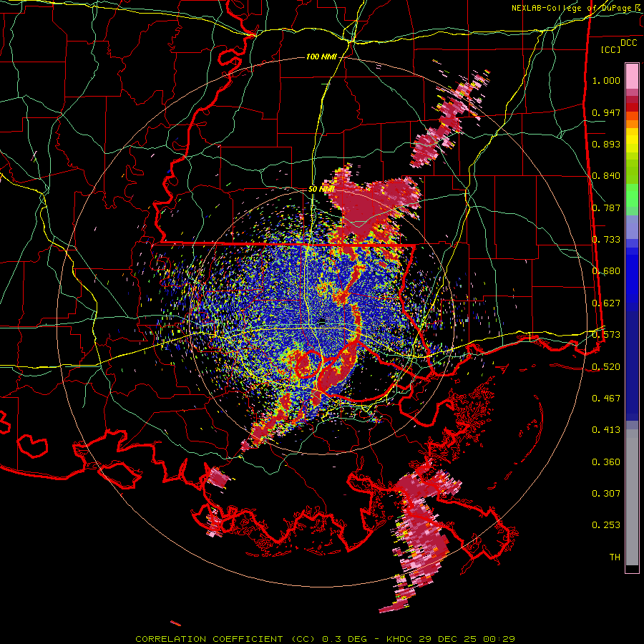The width and height of the screenshot is (644, 644).
Task: Click the 0.947 scale value
Action: click(606, 112)
